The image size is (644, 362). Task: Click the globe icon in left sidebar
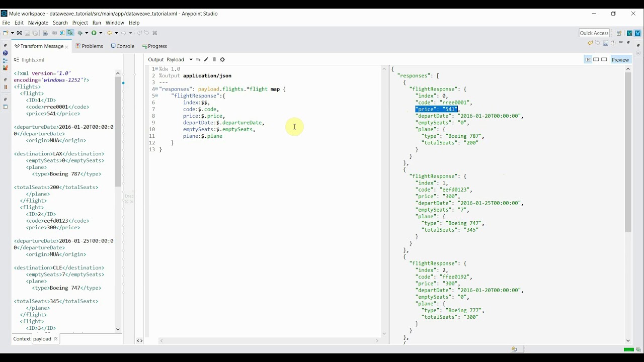point(5,53)
